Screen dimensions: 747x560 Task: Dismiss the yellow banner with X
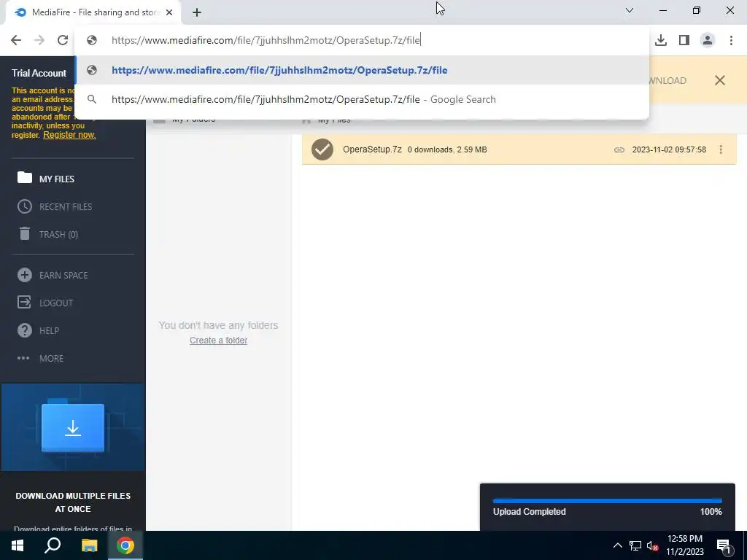pyautogui.click(x=720, y=80)
